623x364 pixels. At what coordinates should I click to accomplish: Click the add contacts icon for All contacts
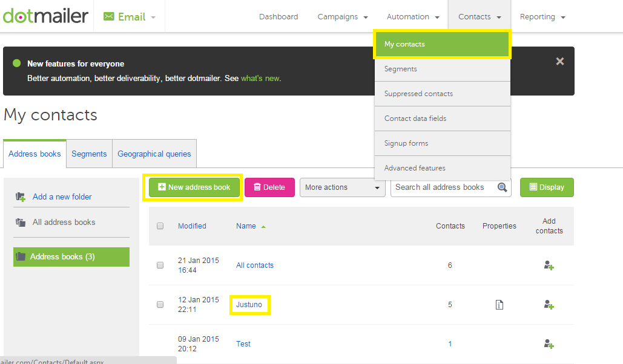pos(549,265)
